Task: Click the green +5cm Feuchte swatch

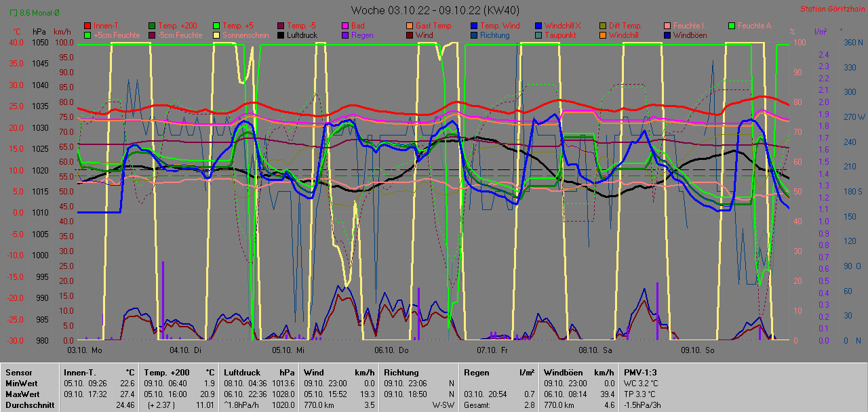Action: [x=87, y=35]
